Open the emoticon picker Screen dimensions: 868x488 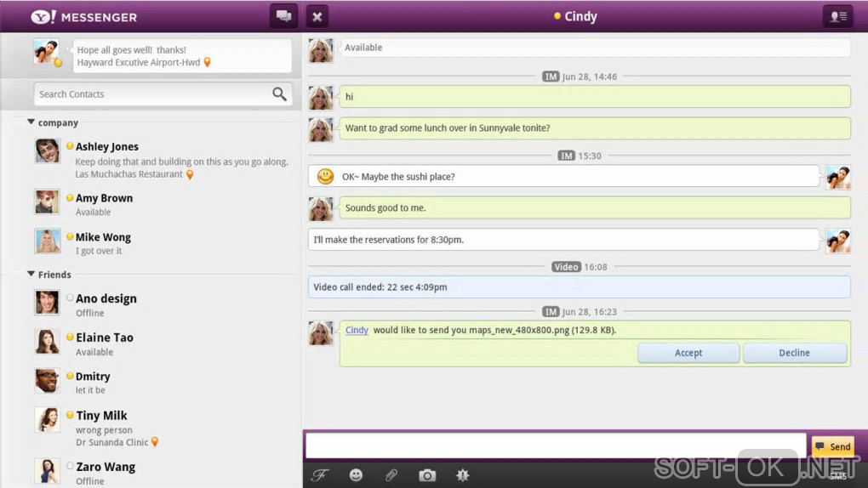356,474
